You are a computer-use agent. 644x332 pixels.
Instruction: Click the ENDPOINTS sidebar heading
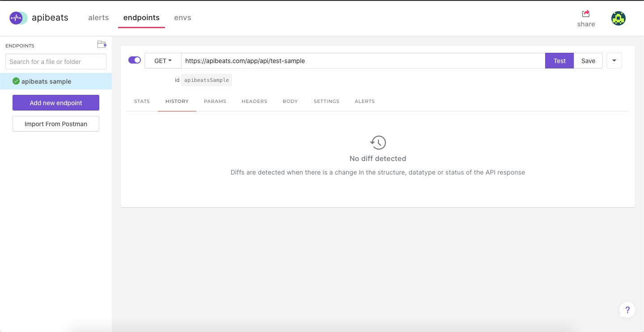(20, 46)
